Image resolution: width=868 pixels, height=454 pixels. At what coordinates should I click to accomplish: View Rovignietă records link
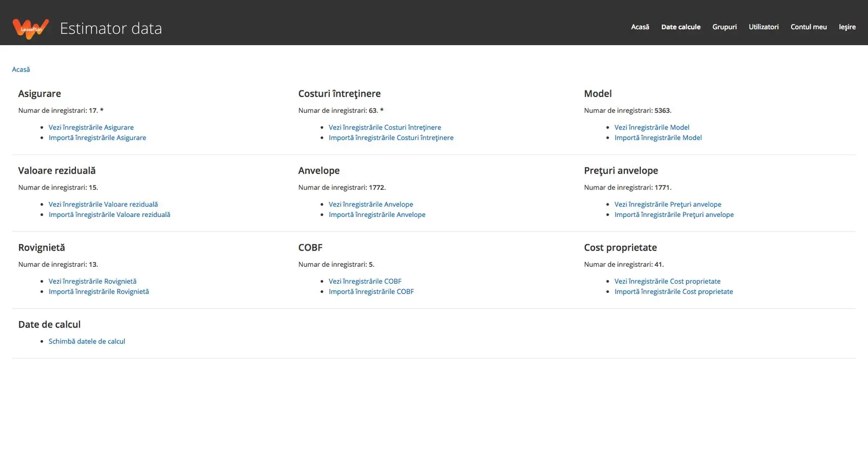(x=92, y=282)
